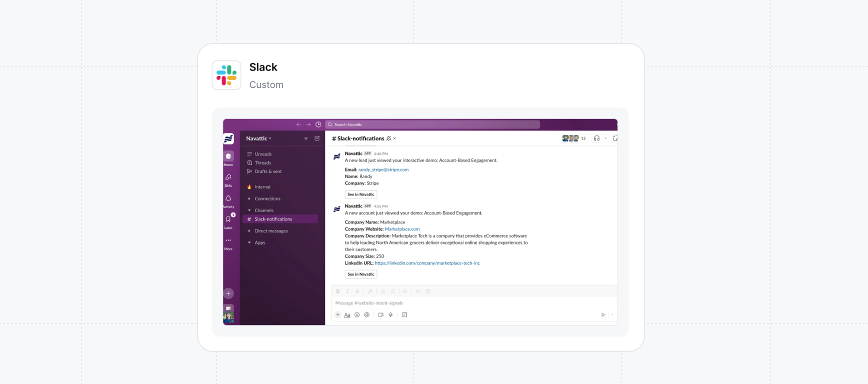Toggle inline code formatting

(418, 291)
